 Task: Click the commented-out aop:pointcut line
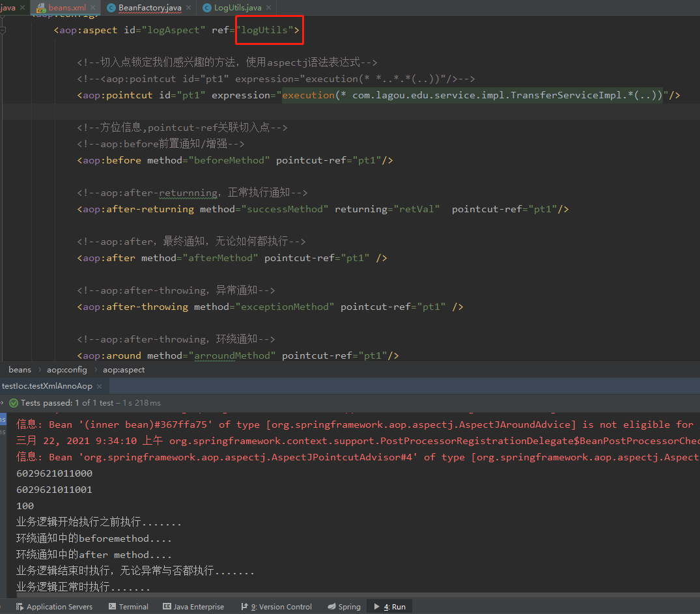click(x=275, y=79)
